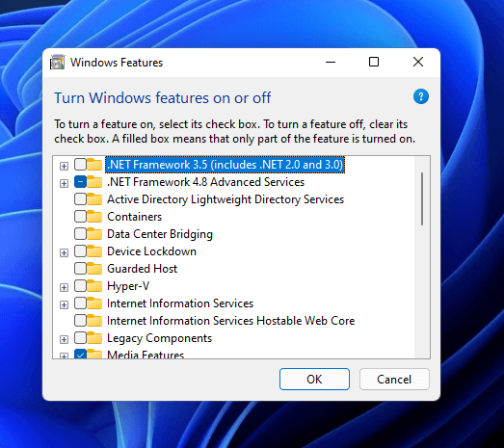The width and height of the screenshot is (504, 448).
Task: Click folder icon beside Containers
Action: 94,216
